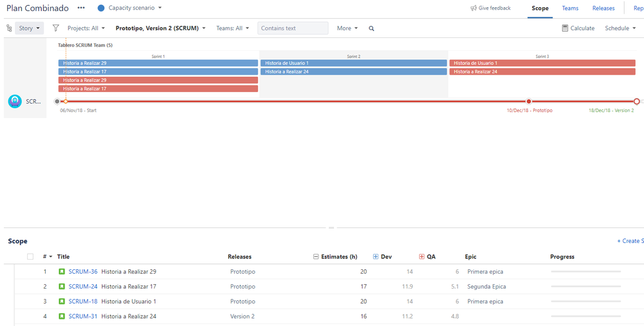This screenshot has width=644, height=326.
Task: Click the 18/Dec/18 Version 2 release marker
Action: (x=637, y=101)
